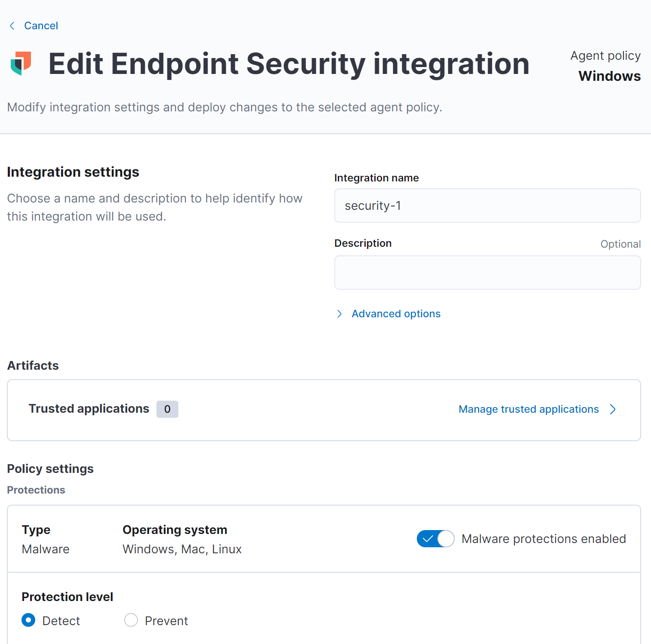
Task: Click Cancel to leave the editor
Action: 41,26
